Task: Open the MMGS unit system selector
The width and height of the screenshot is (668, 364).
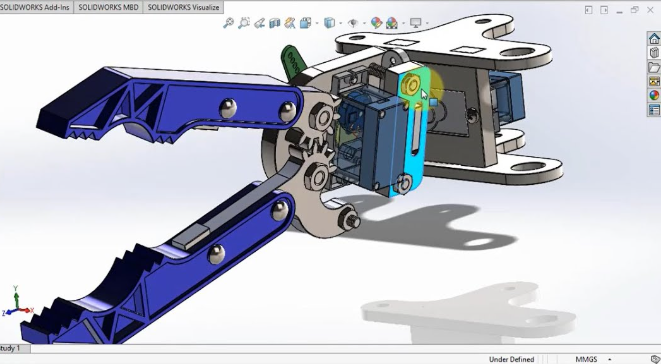Action: pos(586,359)
